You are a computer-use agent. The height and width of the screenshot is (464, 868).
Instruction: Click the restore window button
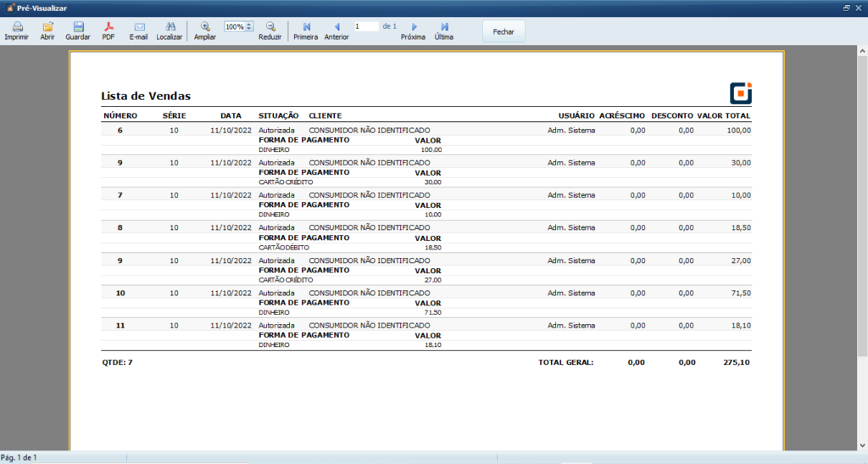coord(847,8)
